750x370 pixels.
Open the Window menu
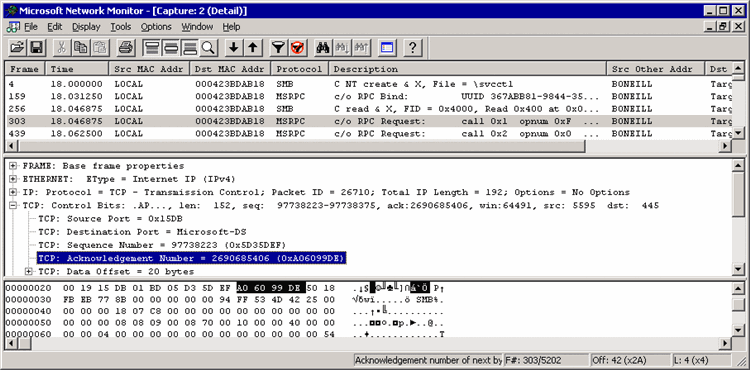point(197,27)
